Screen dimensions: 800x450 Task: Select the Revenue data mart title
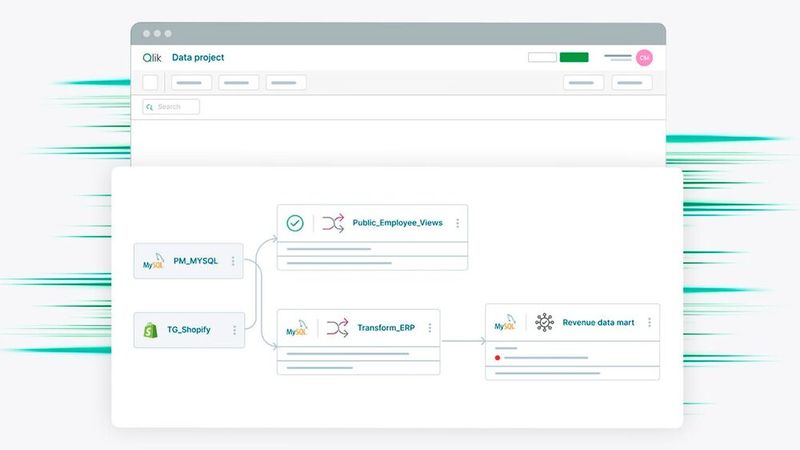[598, 322]
